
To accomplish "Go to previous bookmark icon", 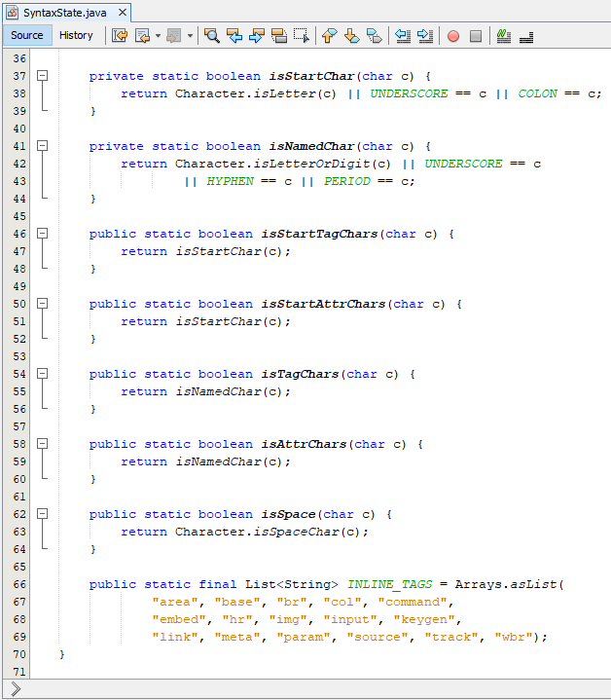I will click(329, 35).
